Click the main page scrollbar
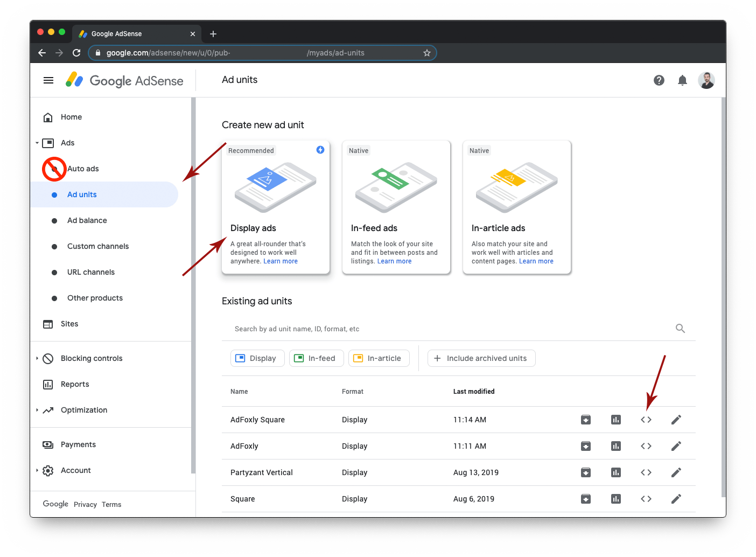 point(723,297)
